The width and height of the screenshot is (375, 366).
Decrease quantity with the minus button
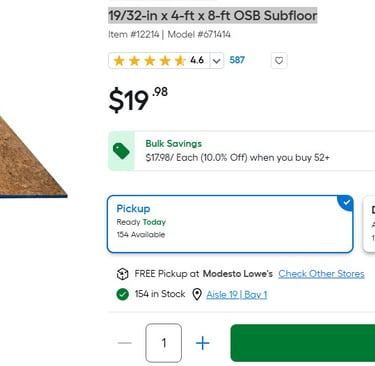(x=125, y=343)
